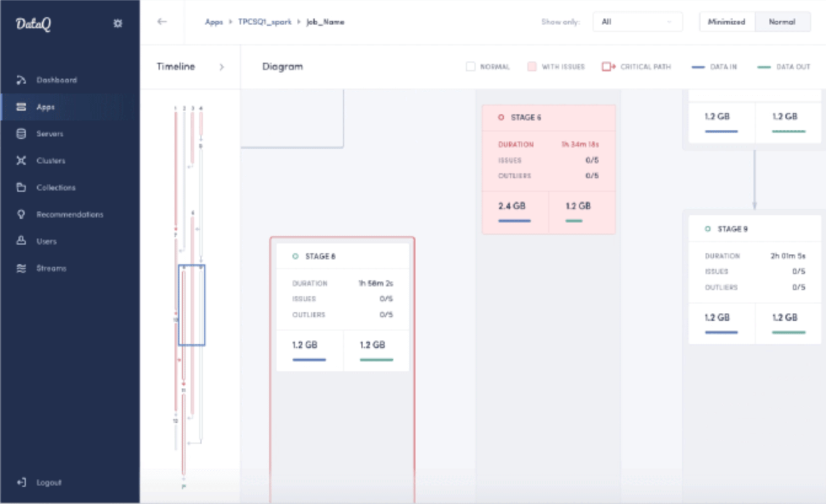826x504 pixels.
Task: Open the TPCSQ1_spark breadcrumb link
Action: coord(264,22)
